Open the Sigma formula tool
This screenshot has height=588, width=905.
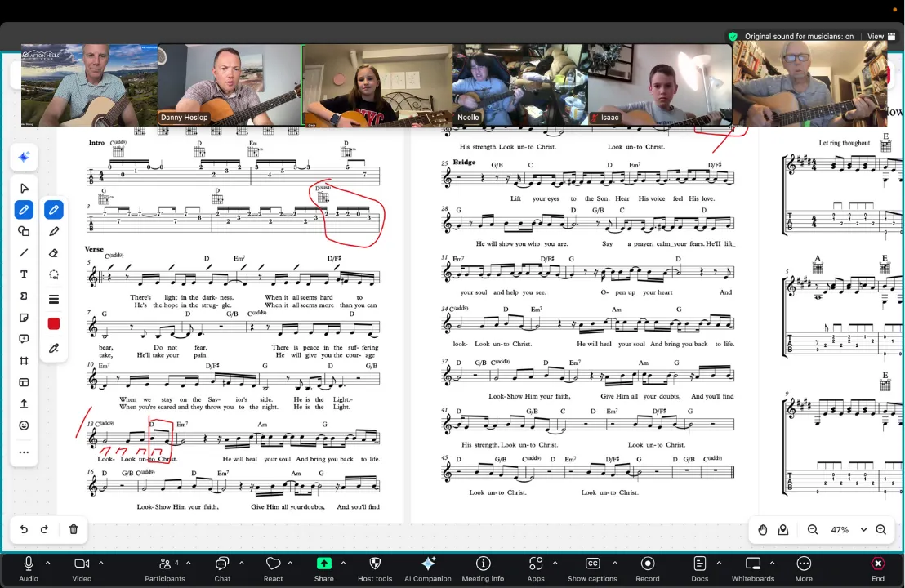tap(24, 296)
